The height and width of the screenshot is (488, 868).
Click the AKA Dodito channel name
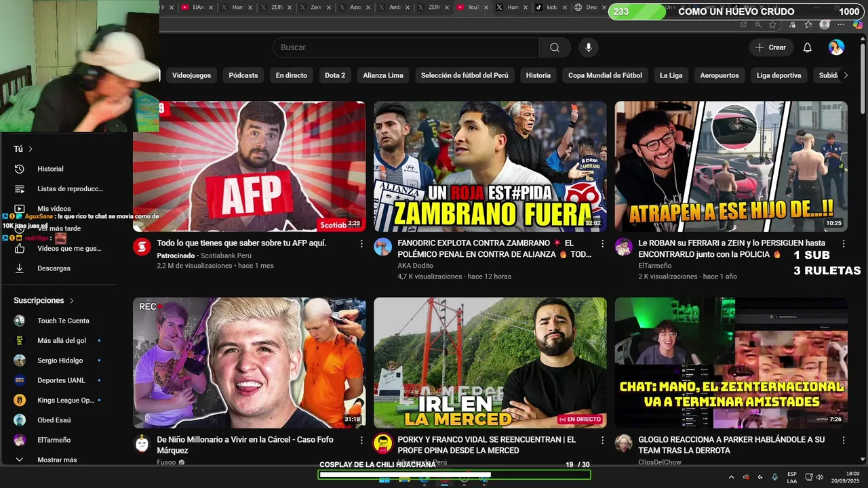[415, 266]
